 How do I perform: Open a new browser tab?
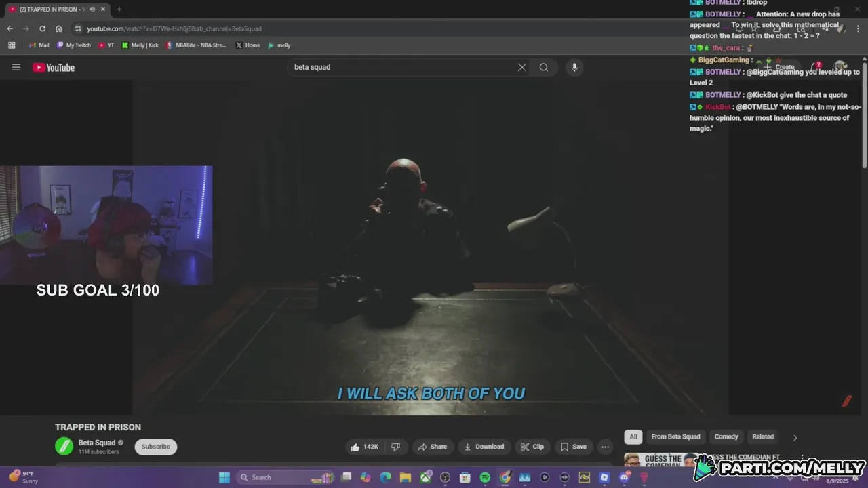point(119,9)
